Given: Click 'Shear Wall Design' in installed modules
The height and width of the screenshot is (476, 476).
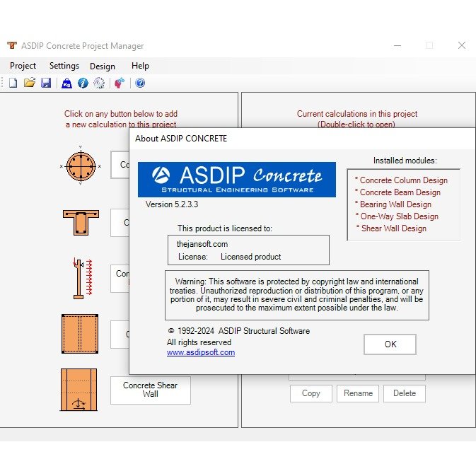Looking at the screenshot, I should (393, 228).
